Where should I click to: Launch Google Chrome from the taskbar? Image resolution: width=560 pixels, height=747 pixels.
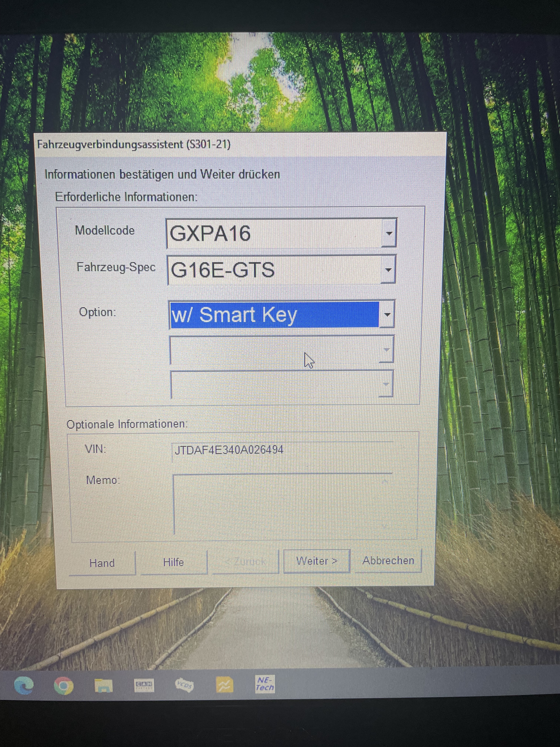[x=64, y=685]
